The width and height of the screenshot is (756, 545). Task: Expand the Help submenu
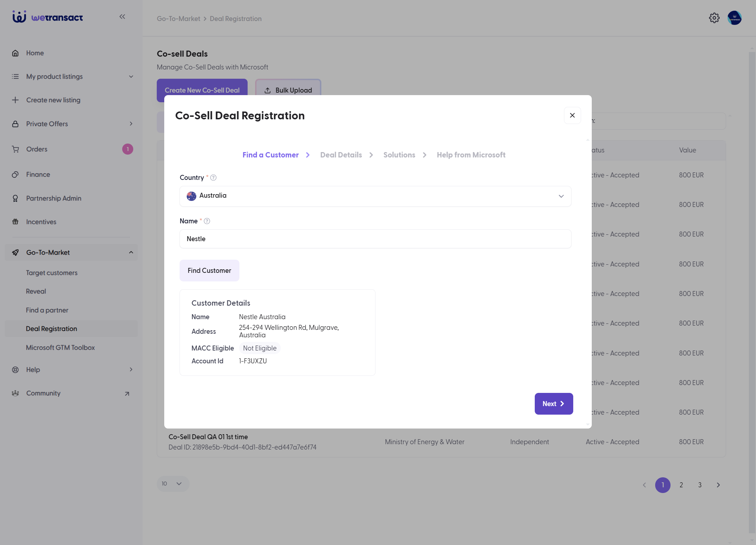coord(131,370)
